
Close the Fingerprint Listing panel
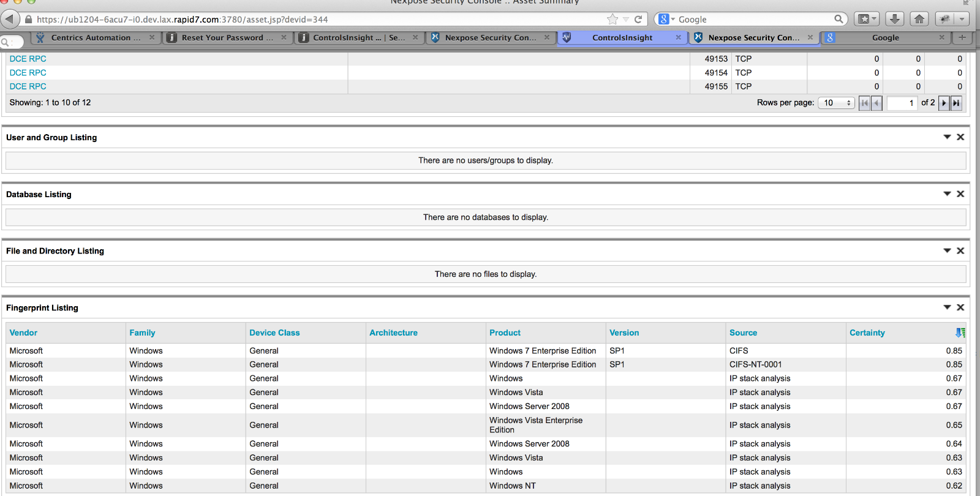[x=960, y=307]
